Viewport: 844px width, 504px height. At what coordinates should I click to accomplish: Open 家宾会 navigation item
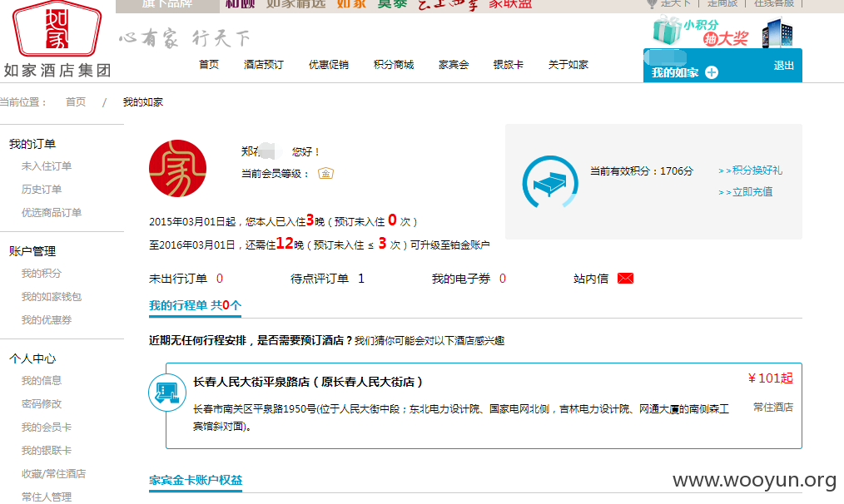point(454,65)
